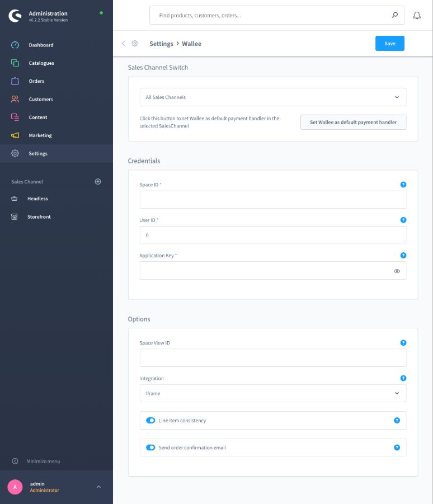Click the search magnifier icon
Screen dimensions: 433x504
(x=395, y=16)
